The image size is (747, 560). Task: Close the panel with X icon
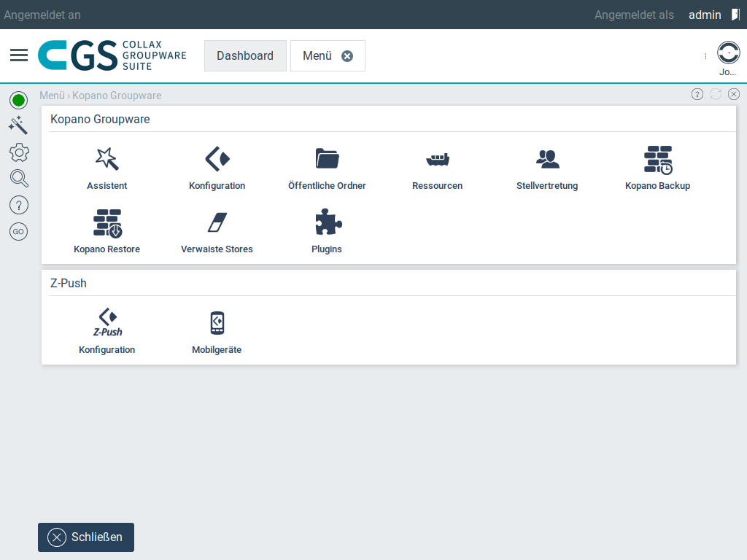click(x=734, y=94)
